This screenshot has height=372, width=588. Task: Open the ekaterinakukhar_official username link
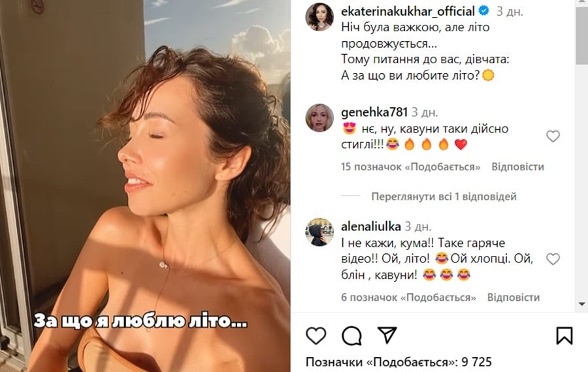(x=408, y=11)
